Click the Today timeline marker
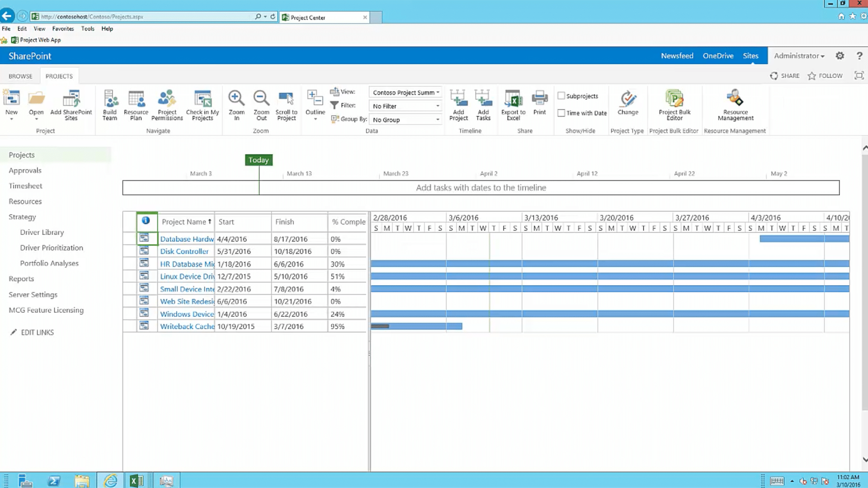 click(x=259, y=160)
